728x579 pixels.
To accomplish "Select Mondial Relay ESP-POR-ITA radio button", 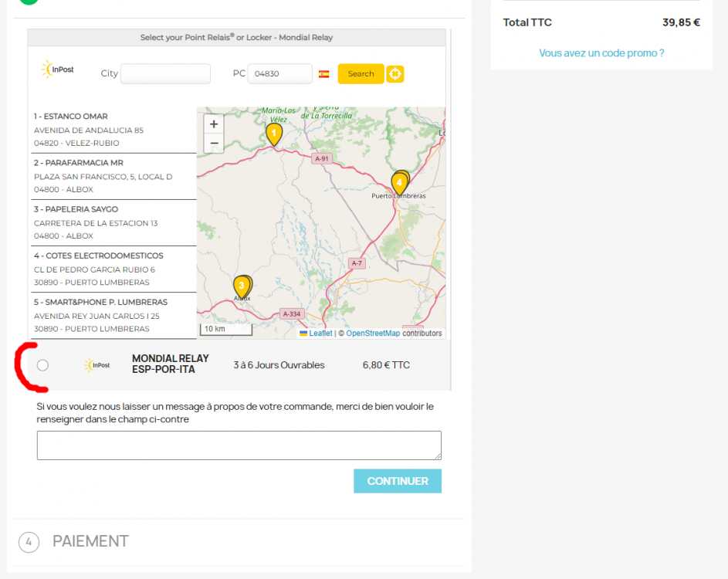I will point(42,365).
